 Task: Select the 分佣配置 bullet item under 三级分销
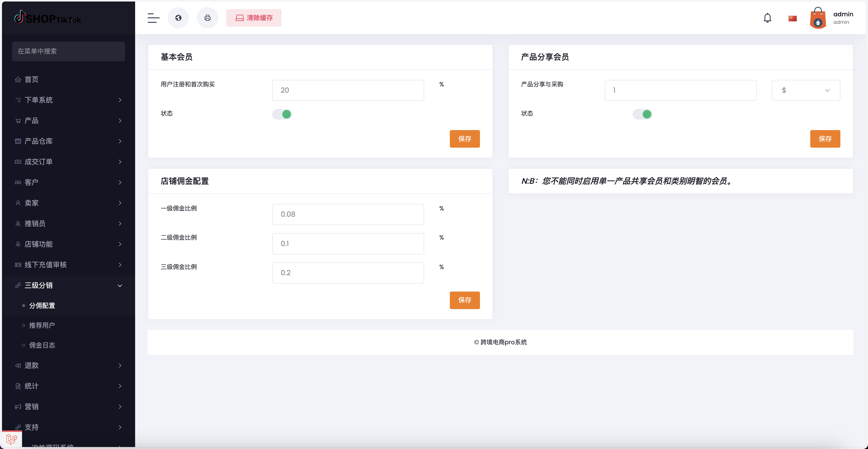tap(42, 305)
